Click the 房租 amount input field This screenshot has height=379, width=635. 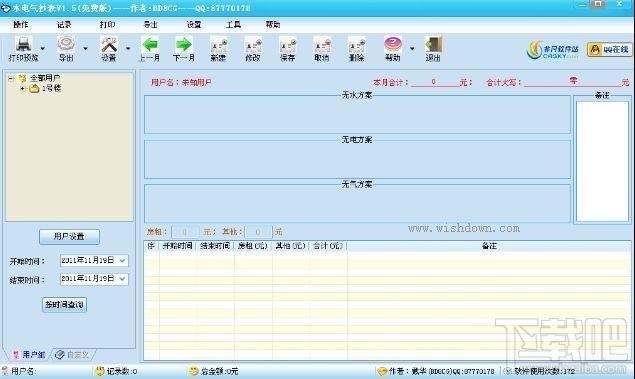185,232
